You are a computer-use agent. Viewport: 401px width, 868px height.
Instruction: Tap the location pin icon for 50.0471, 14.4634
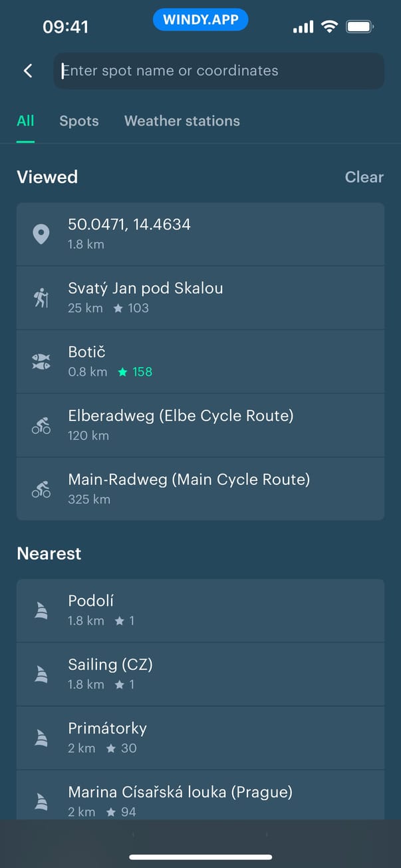[x=41, y=234]
